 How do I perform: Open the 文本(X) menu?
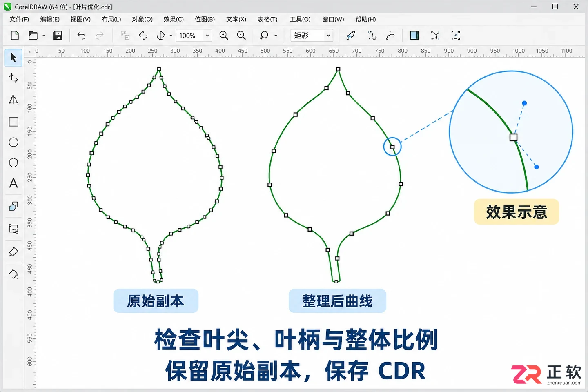[236, 19]
